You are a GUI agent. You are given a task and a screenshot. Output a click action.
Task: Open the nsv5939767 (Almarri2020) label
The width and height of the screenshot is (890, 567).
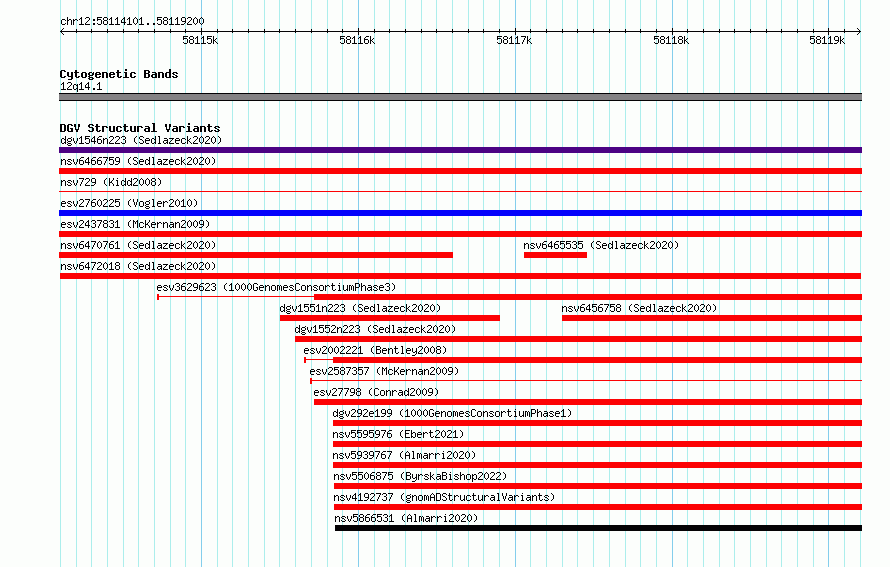pyautogui.click(x=404, y=455)
